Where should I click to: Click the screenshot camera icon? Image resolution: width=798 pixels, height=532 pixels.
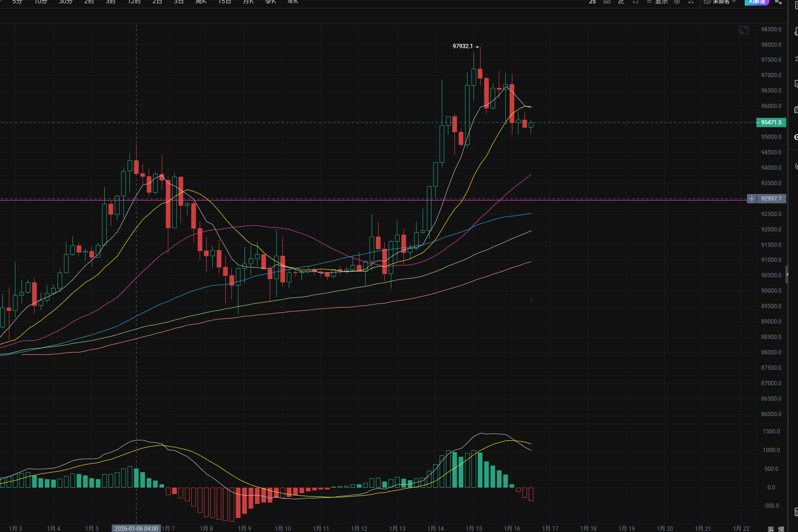click(607, 2)
